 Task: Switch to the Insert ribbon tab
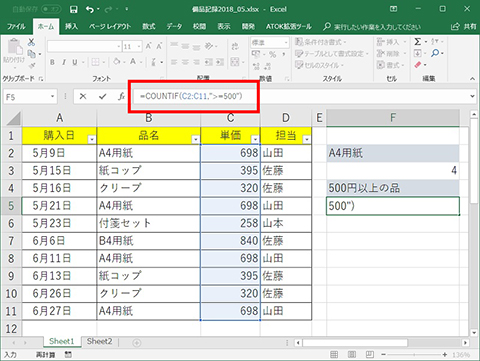pyautogui.click(x=71, y=27)
